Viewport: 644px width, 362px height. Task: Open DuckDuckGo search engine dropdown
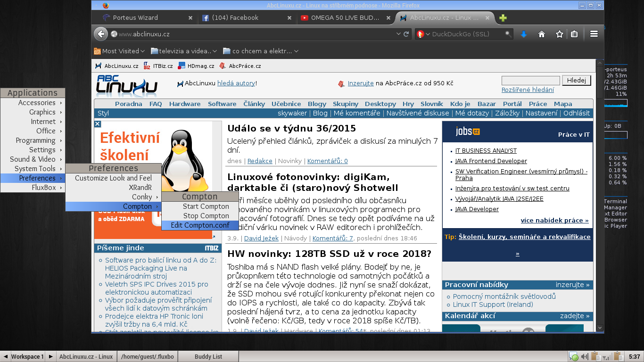[x=428, y=34]
